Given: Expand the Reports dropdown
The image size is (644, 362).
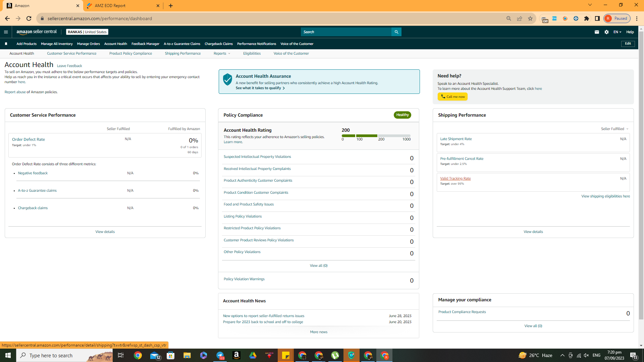Looking at the screenshot, I should (222, 54).
